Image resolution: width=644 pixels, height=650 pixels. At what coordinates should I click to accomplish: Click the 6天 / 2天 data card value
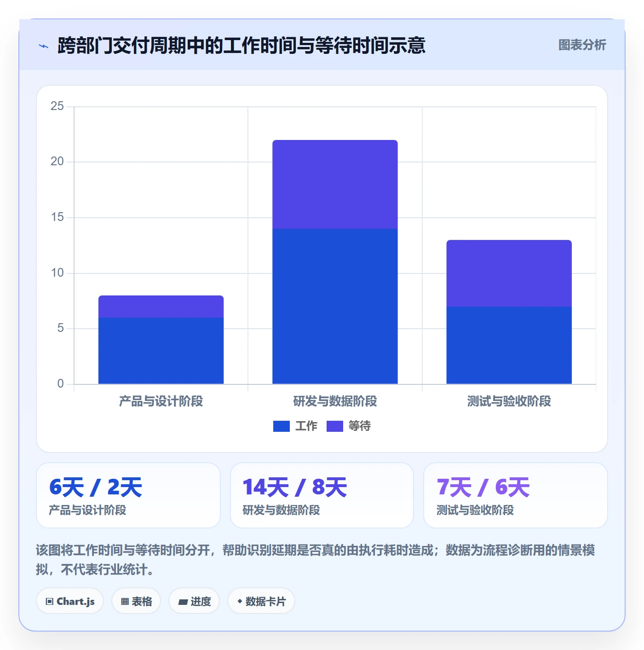(96, 487)
